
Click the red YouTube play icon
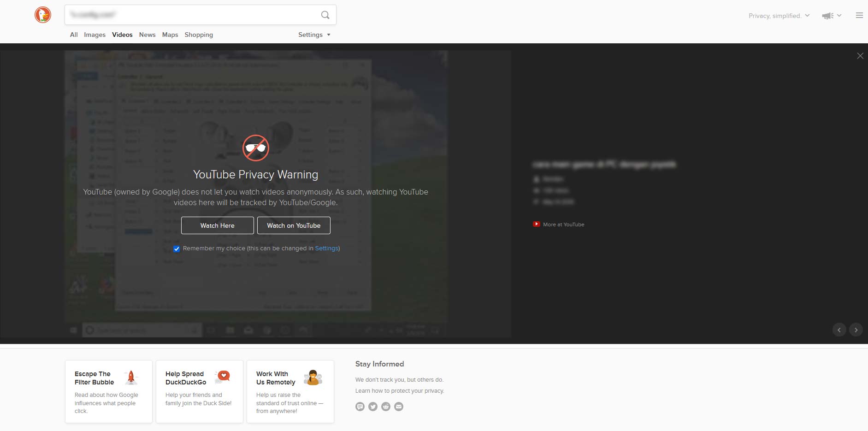pyautogui.click(x=537, y=224)
